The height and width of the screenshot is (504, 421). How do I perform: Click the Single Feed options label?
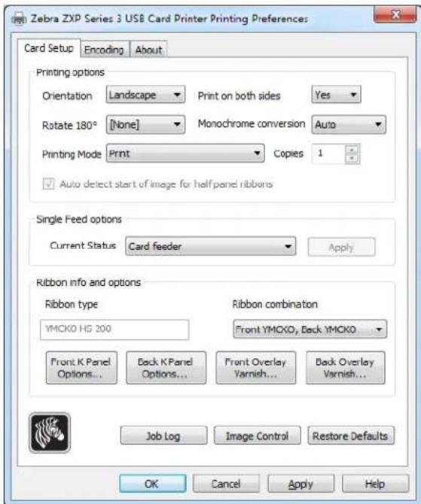click(x=79, y=219)
